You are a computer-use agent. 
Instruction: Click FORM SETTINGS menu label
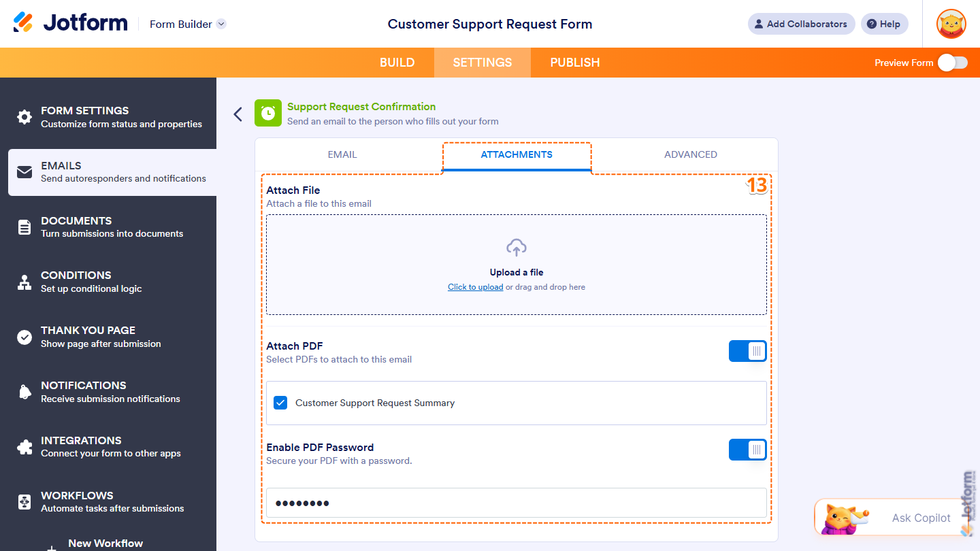[x=84, y=110]
